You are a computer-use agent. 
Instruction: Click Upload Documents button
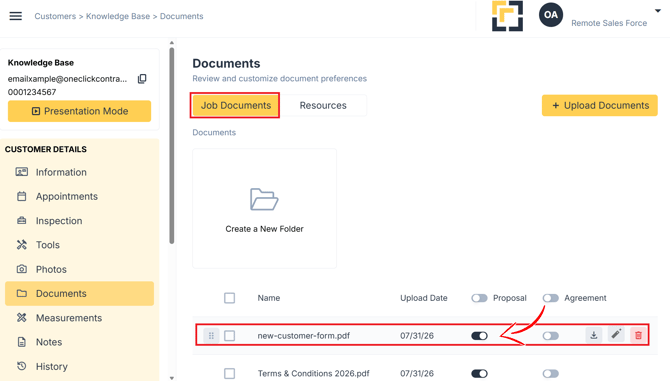[600, 106]
